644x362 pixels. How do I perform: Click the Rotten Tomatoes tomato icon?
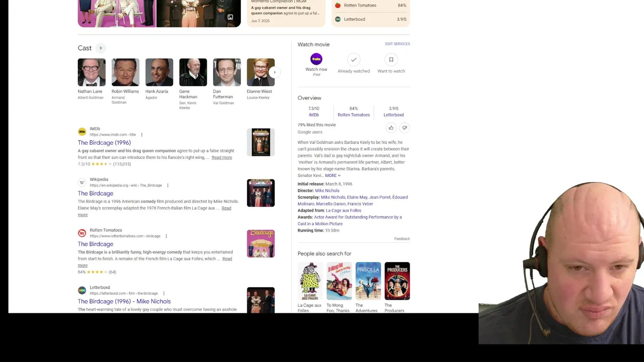click(x=338, y=6)
